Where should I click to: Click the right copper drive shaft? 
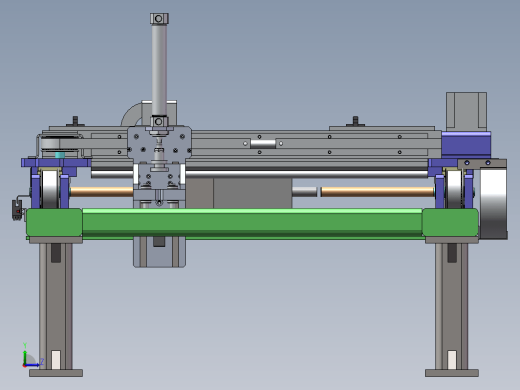[377, 192]
